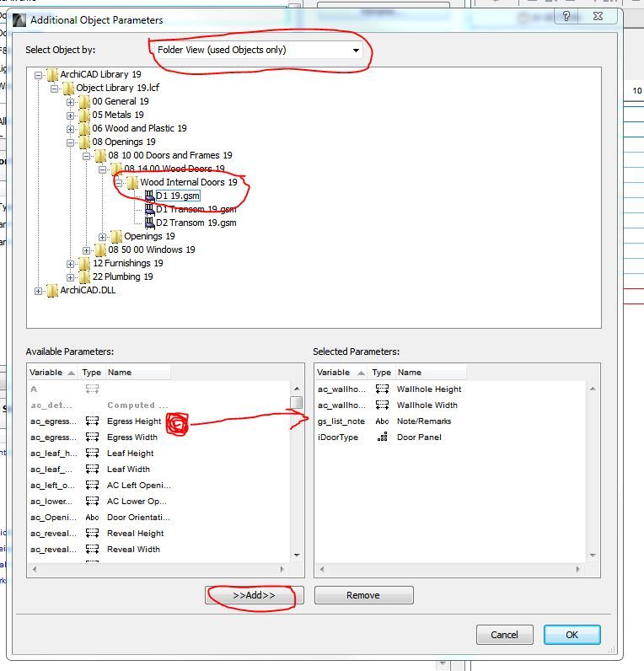Collapse the ArchiCAD Library 19 tree node

39,75
